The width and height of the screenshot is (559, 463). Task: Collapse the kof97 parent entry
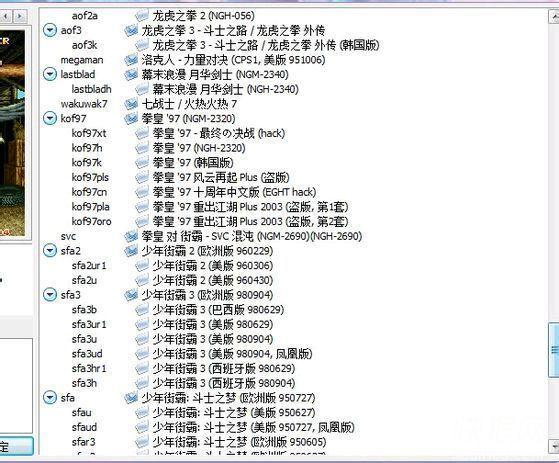[x=50, y=118]
